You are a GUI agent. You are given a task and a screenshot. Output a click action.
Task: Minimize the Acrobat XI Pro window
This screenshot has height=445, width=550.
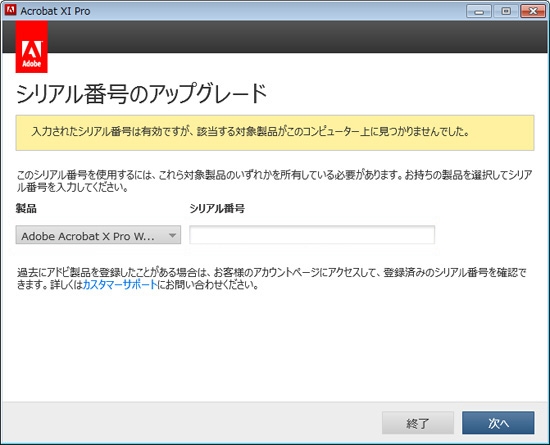point(478,11)
